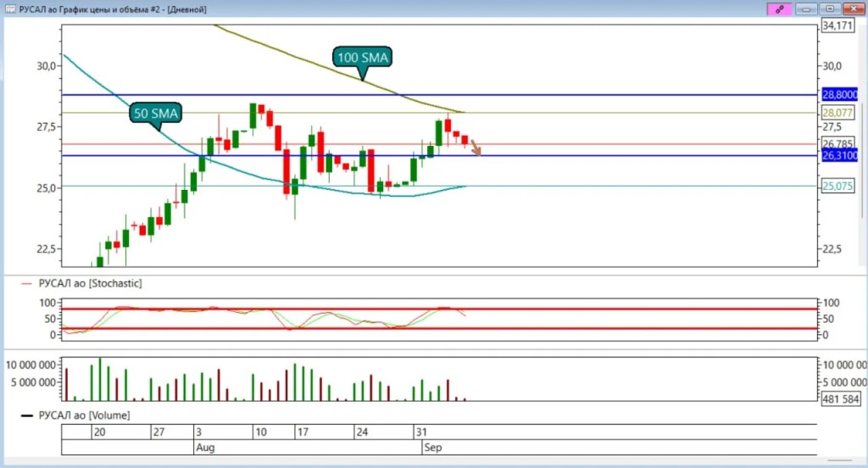This screenshot has height=468, width=868.
Task: Close the РУСАЛ chart window
Action: point(853,8)
